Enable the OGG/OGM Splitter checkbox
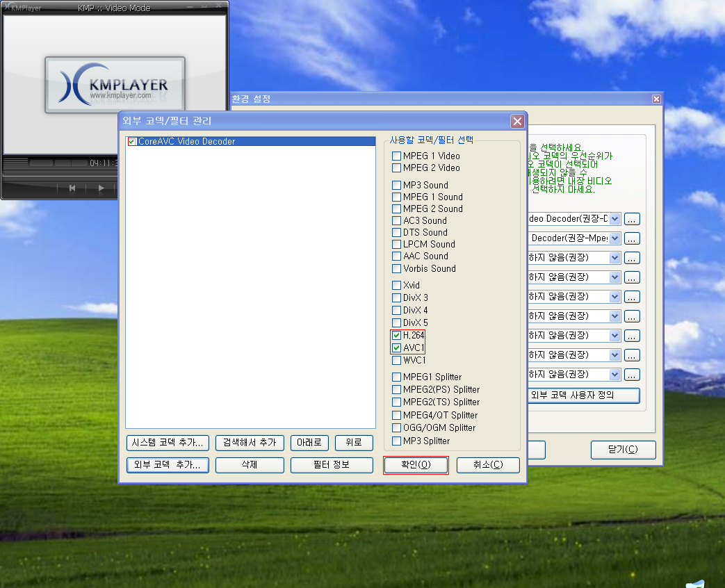This screenshot has width=725, height=588. pyautogui.click(x=396, y=427)
